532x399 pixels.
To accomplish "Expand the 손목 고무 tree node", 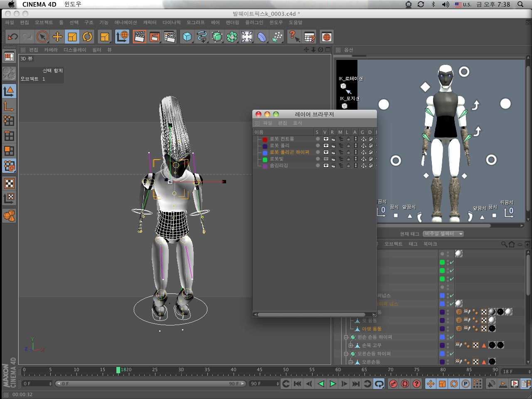I will tap(351, 345).
